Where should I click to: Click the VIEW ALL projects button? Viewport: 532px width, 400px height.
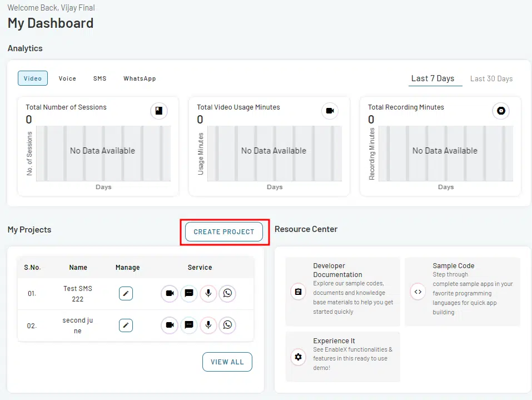227,362
